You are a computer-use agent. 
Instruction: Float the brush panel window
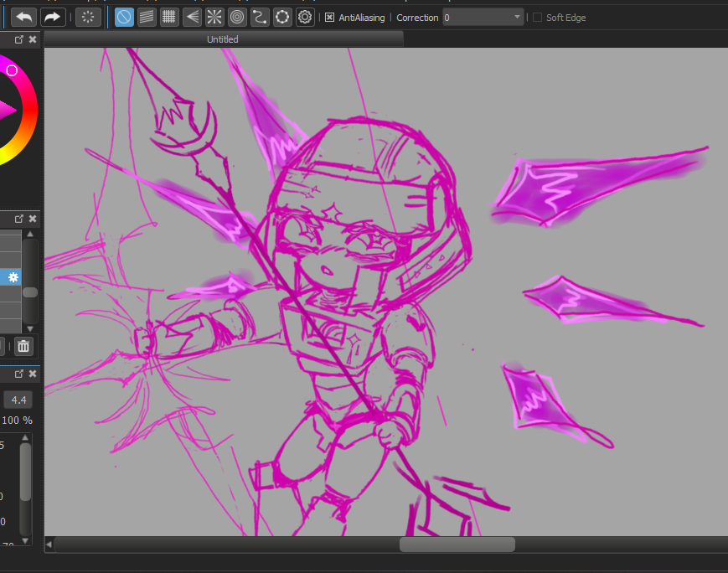[x=19, y=374]
